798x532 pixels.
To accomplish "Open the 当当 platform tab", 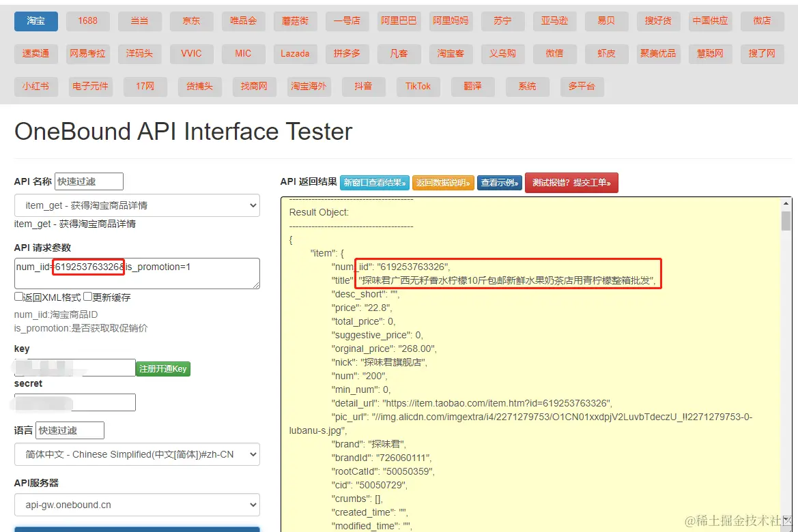I will [x=139, y=21].
